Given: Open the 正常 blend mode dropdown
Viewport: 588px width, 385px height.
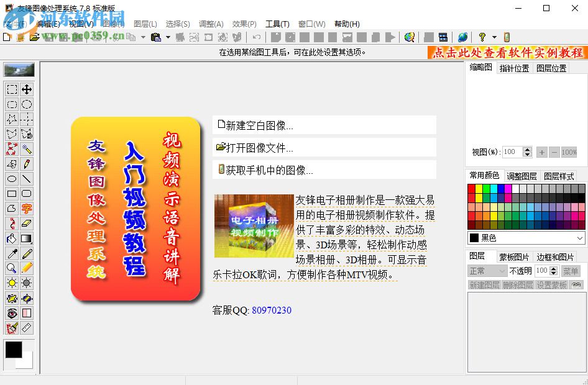Looking at the screenshot, I should coord(487,271).
